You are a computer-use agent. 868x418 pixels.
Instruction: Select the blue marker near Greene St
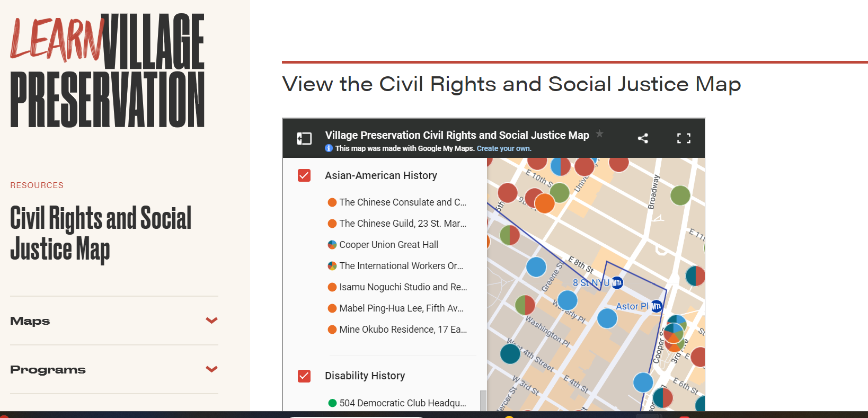pyautogui.click(x=536, y=266)
